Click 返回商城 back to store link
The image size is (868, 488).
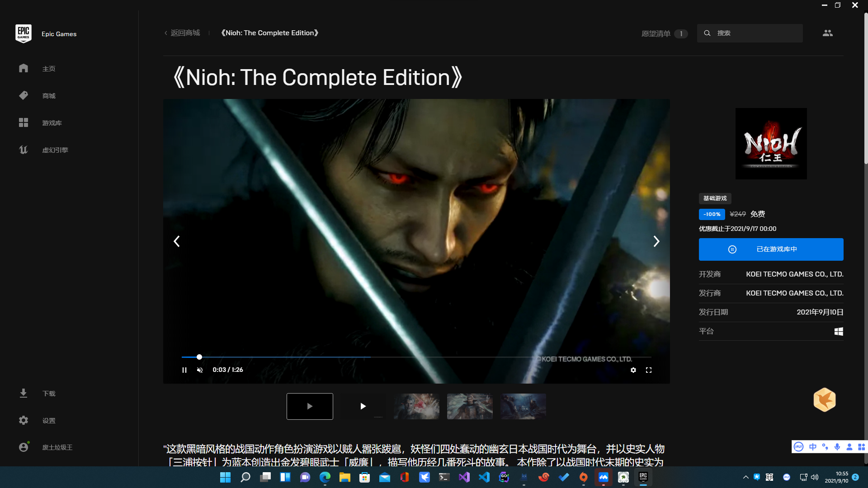pyautogui.click(x=182, y=33)
